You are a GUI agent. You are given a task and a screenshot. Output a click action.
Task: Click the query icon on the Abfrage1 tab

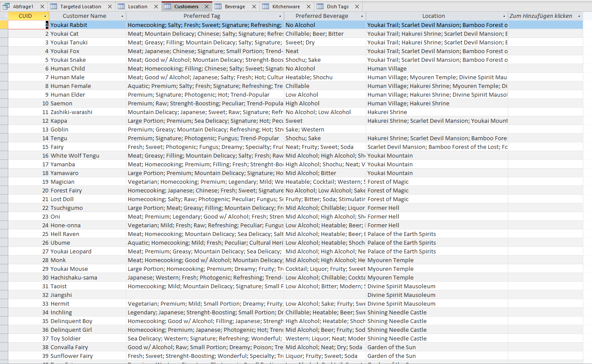tap(7, 7)
